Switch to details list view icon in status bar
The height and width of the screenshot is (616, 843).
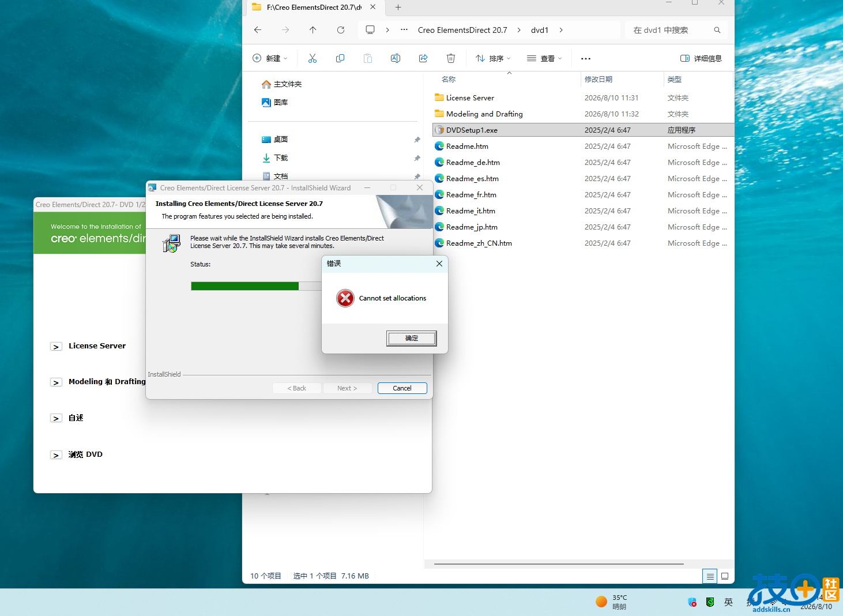(710, 576)
